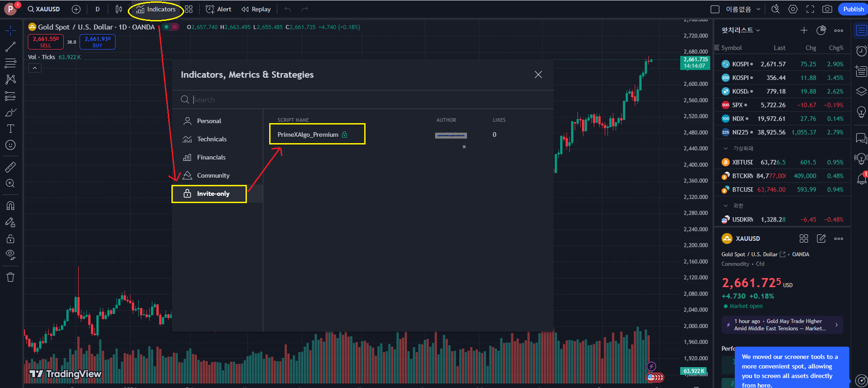
Task: Click the XAUUSD symbol search
Action: (43, 9)
